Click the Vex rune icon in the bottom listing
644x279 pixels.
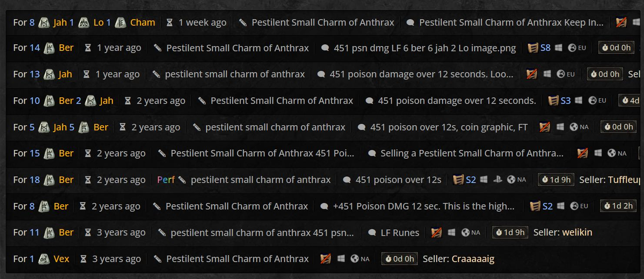tap(44, 259)
